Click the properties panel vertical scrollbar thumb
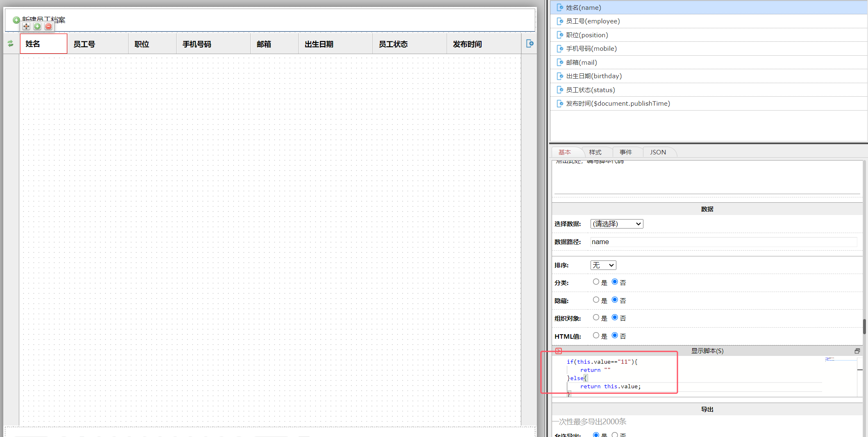868x437 pixels. pyautogui.click(x=864, y=326)
